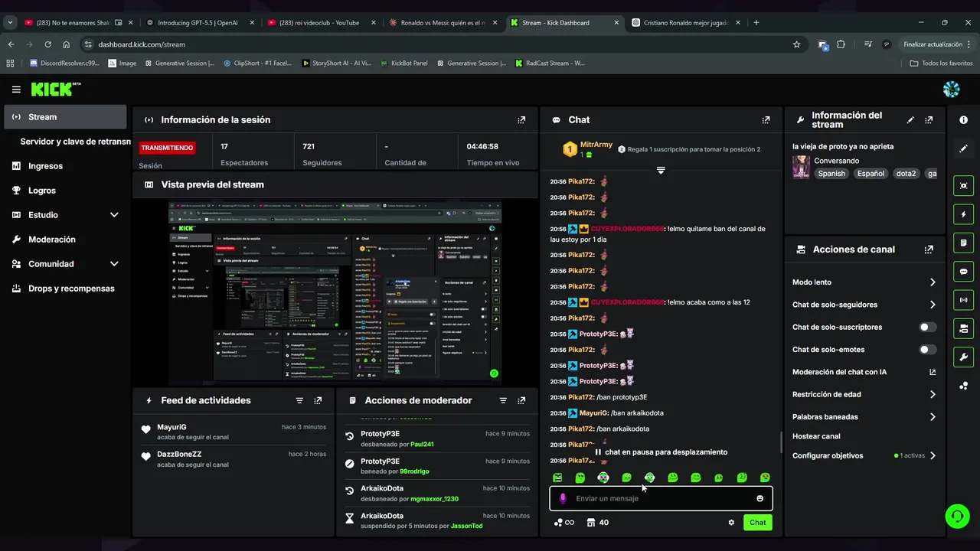
Task: Open the profile avatar menu at top right
Action: [x=951, y=90]
